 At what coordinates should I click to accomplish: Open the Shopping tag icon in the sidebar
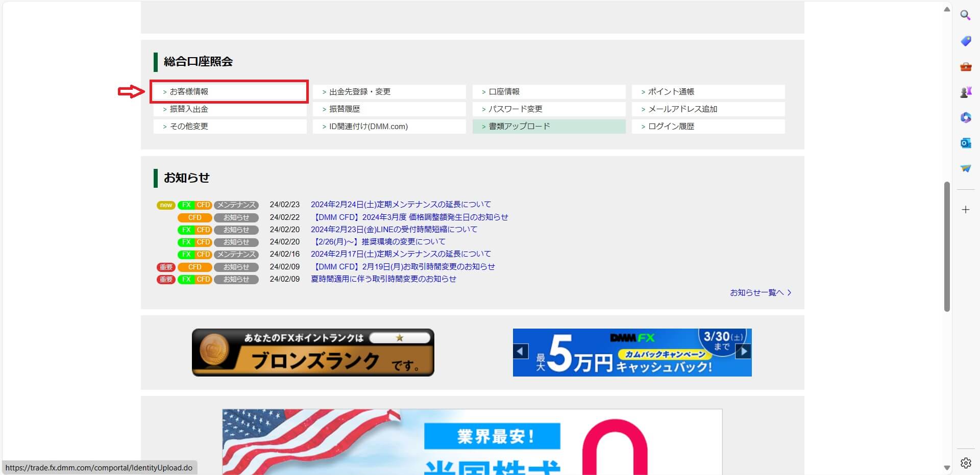[x=965, y=41]
